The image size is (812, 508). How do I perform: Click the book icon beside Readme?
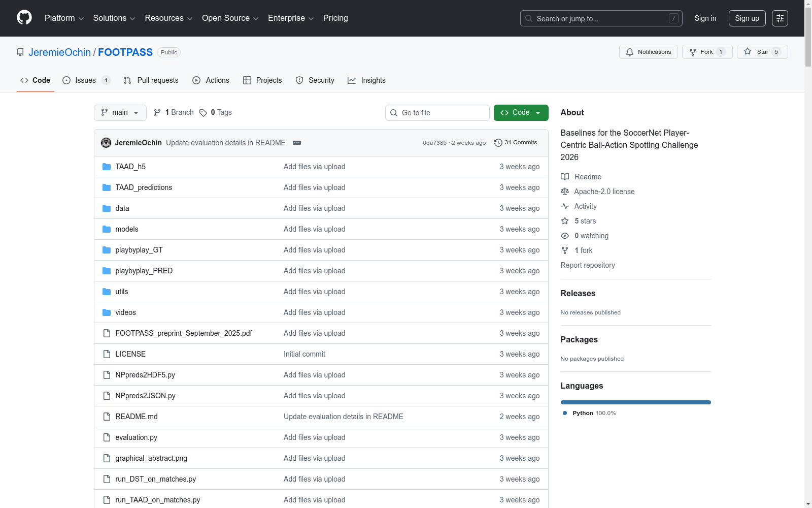coord(565,177)
